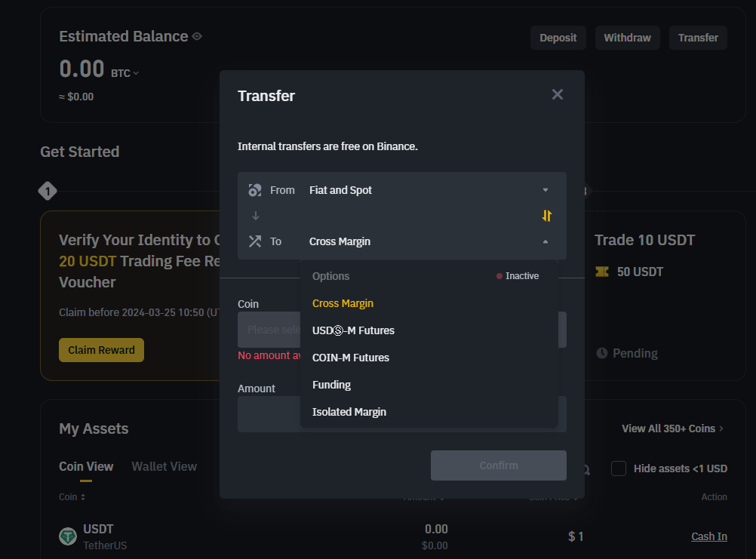Image resolution: width=756 pixels, height=559 pixels.
Task: Click the 50 USDT voucher ticket icon
Action: click(602, 272)
